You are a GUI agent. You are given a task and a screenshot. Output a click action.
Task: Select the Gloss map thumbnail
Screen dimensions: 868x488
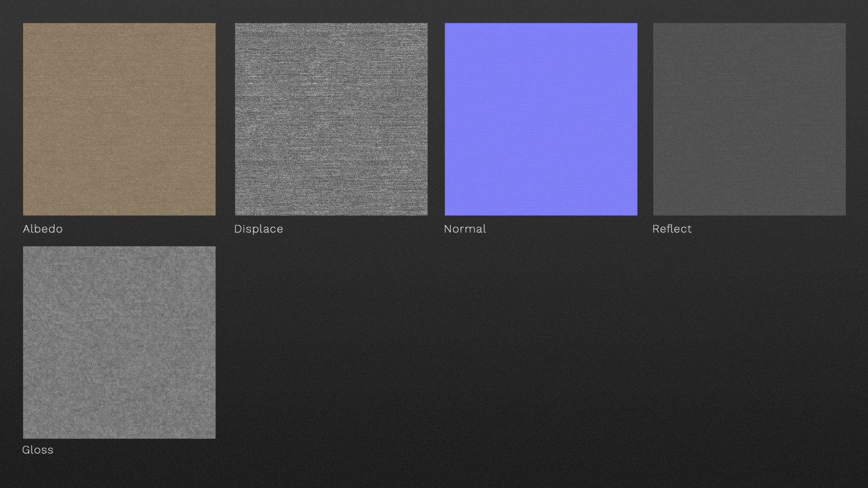tap(119, 342)
